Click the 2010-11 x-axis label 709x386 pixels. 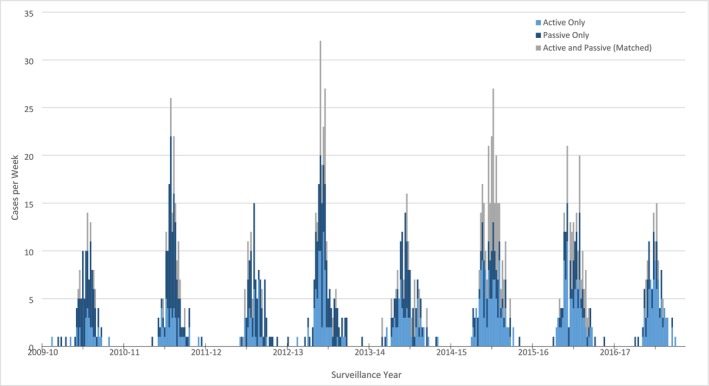(124, 353)
